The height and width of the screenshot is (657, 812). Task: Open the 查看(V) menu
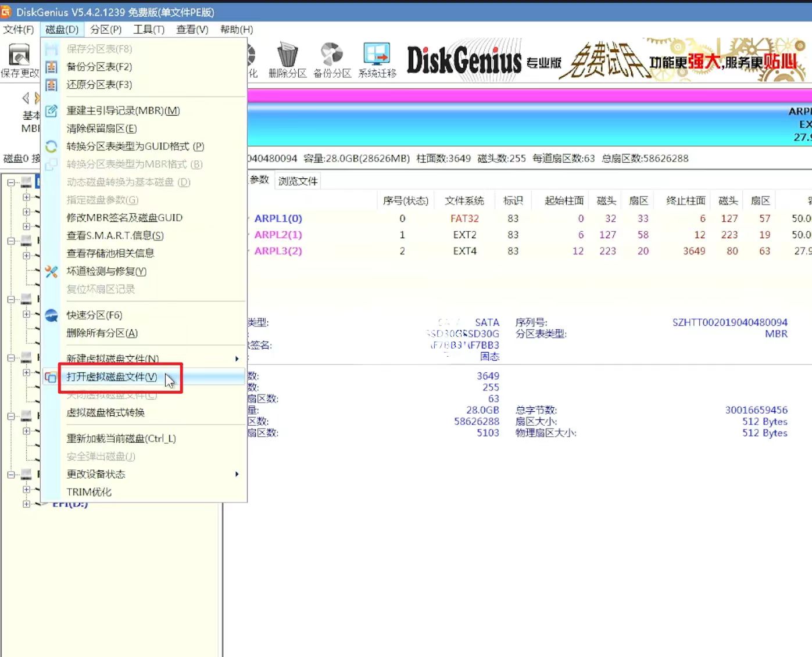coord(192,29)
